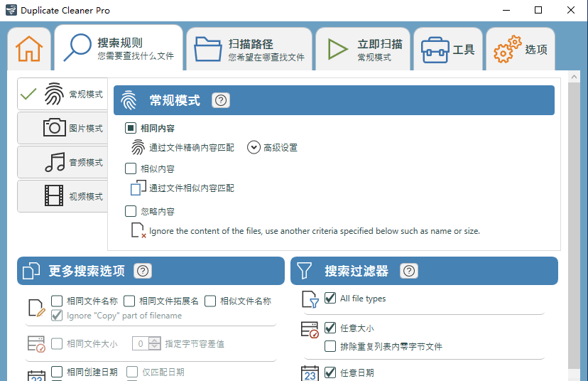Open help for 更多搜索选项

(x=143, y=271)
